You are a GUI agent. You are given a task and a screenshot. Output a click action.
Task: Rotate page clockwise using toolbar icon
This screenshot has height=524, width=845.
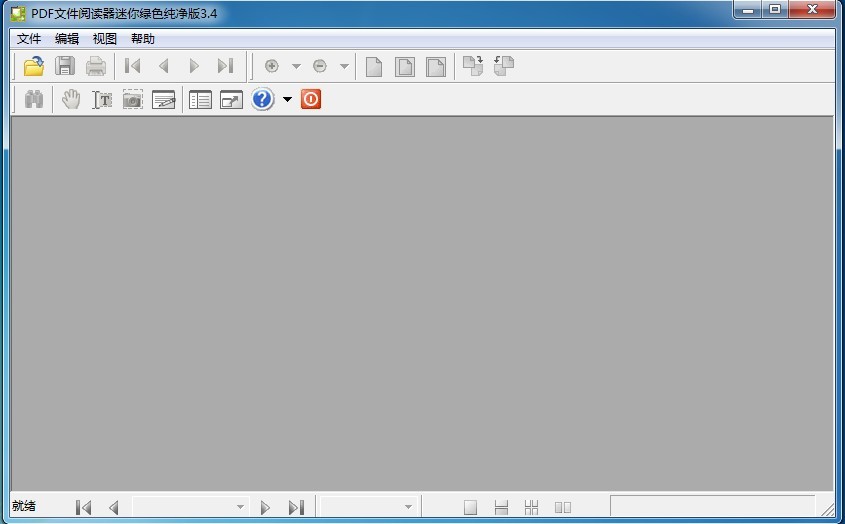pyautogui.click(x=473, y=67)
